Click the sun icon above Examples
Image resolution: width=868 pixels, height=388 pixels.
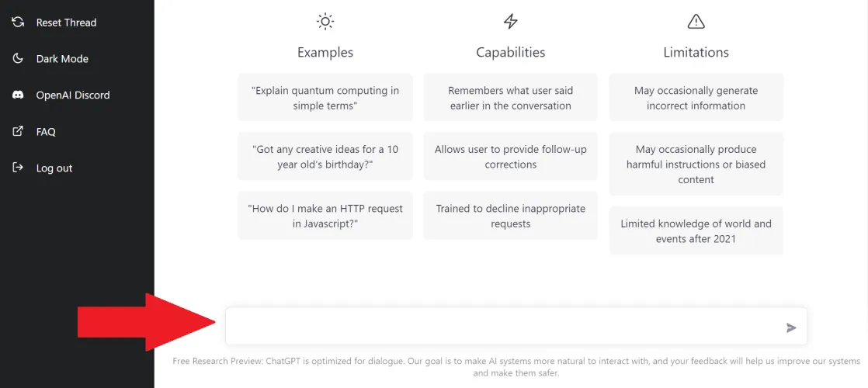(x=325, y=22)
